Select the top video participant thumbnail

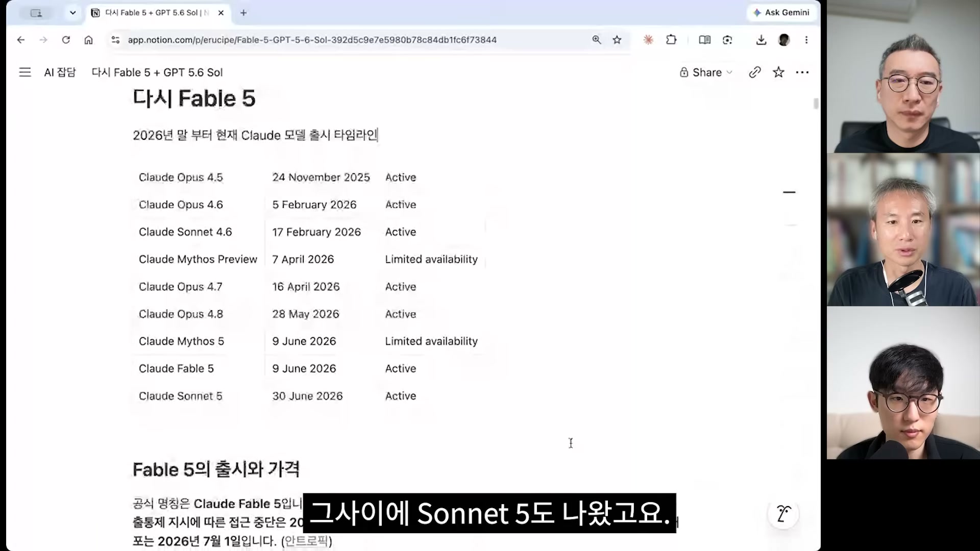click(903, 77)
